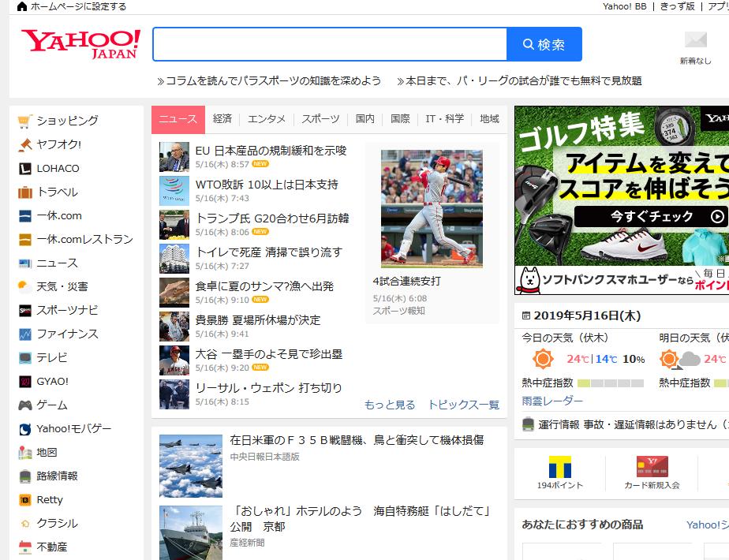Click the Retty icon in the sidebar

pyautogui.click(x=25, y=500)
